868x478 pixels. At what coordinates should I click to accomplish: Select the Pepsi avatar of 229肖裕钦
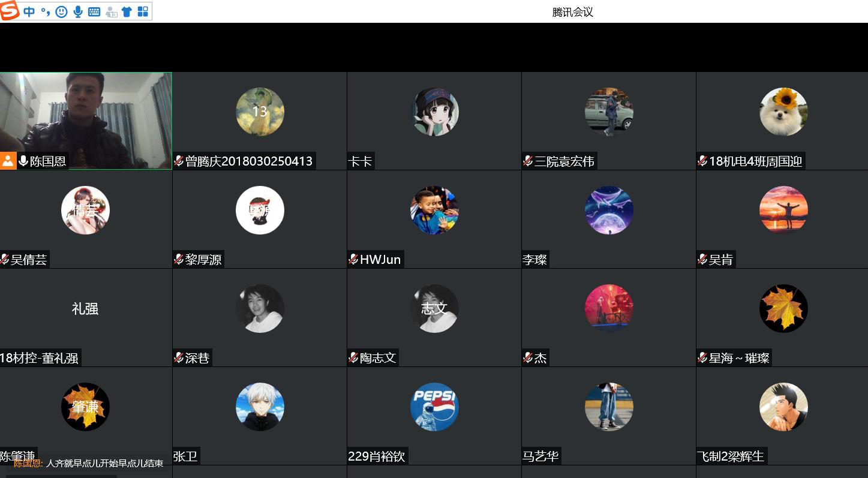pos(434,407)
